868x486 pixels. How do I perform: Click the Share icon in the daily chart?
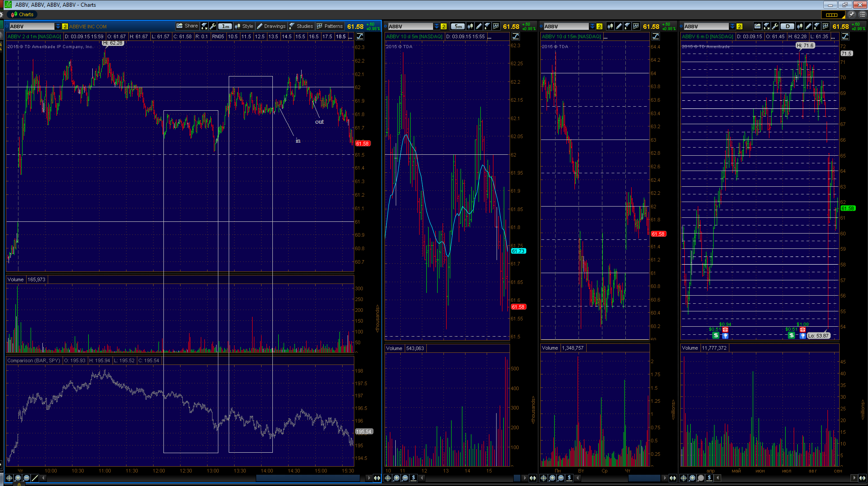[757, 27]
